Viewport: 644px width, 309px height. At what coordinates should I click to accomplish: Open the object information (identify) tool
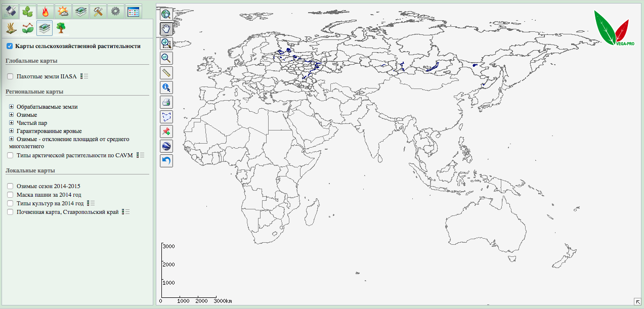click(x=166, y=87)
